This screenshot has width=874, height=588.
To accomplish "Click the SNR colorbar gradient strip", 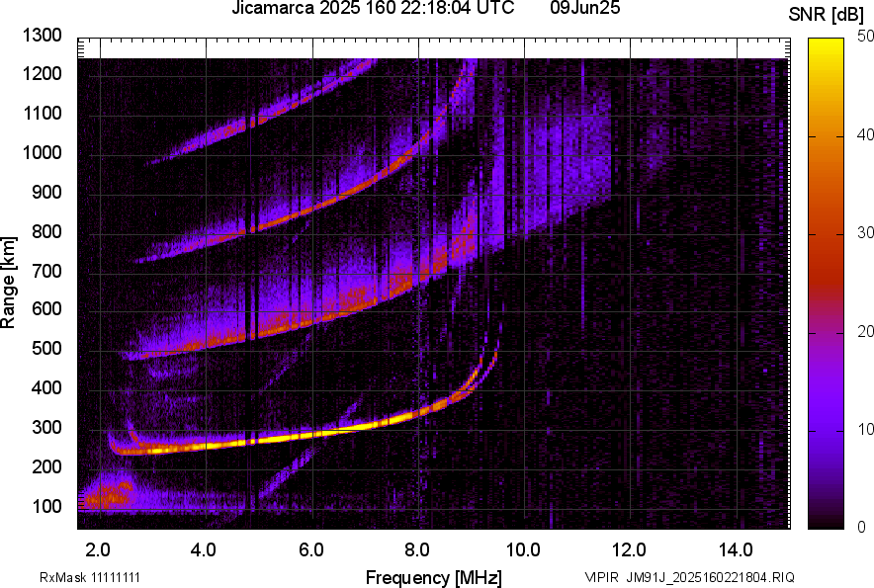I will coord(826,284).
